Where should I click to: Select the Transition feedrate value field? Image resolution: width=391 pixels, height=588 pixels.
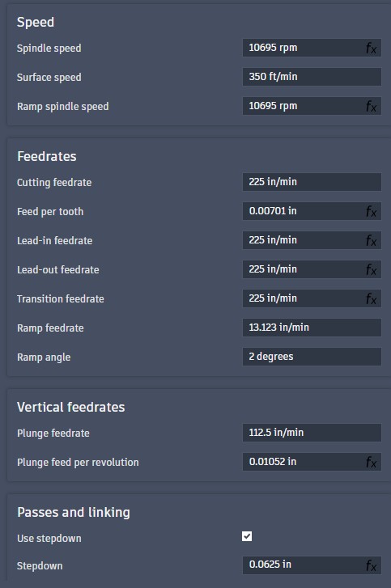pyautogui.click(x=304, y=298)
